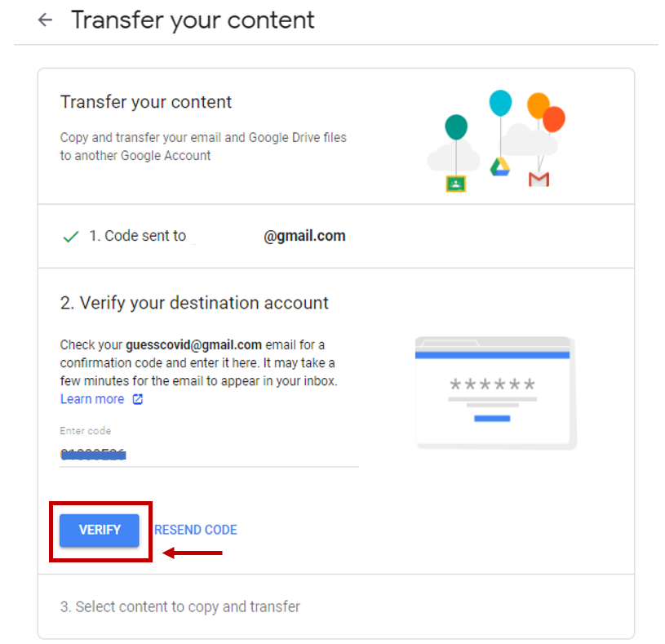Click the masked code window illustration

tap(493, 392)
